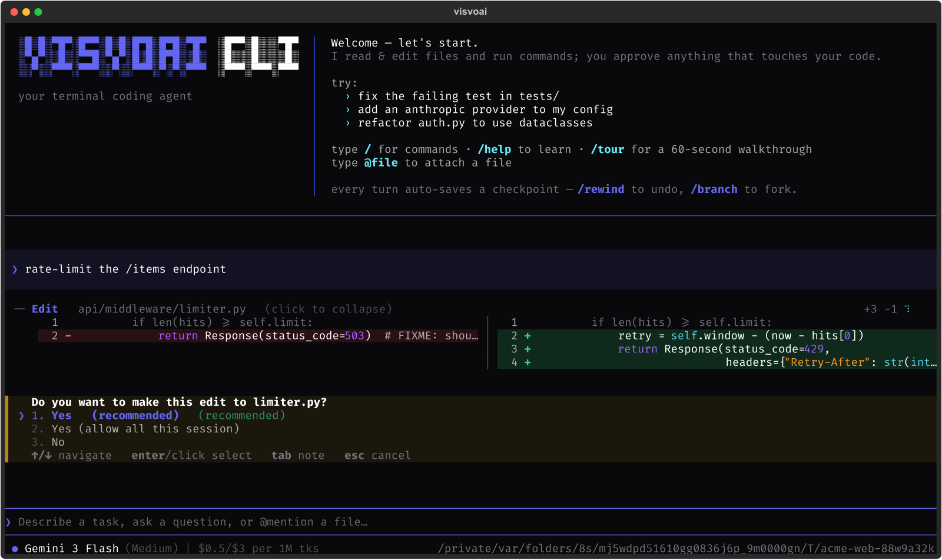Viewport: 942px width, 560px height.
Task: Click the (Medium) reasoning level label
Action: 151,549
